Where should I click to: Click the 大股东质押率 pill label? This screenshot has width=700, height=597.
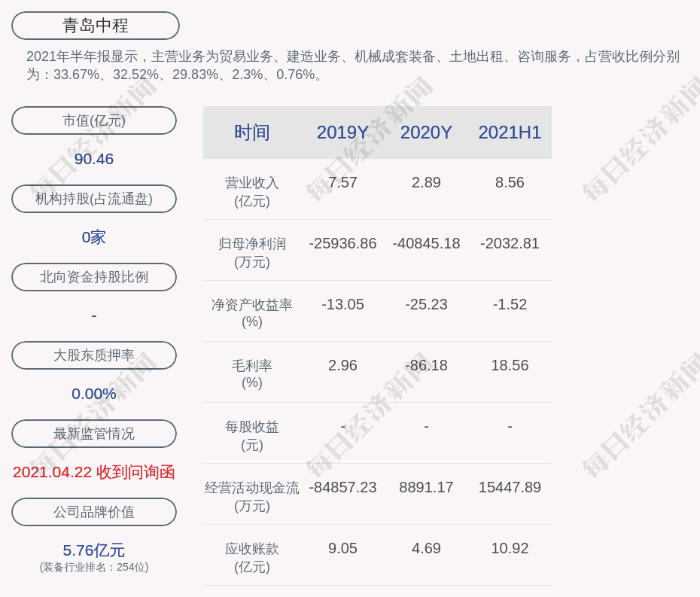94,355
